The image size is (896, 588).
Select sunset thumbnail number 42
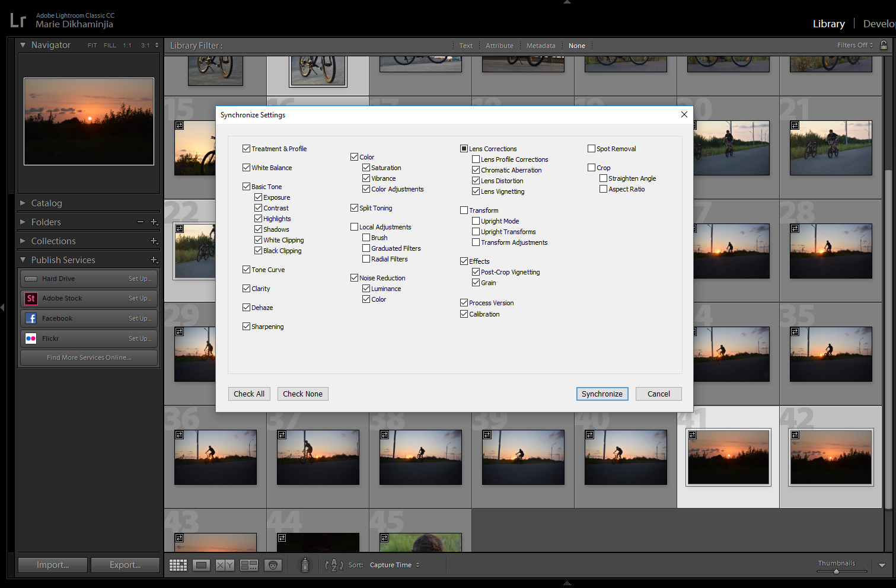pyautogui.click(x=831, y=457)
